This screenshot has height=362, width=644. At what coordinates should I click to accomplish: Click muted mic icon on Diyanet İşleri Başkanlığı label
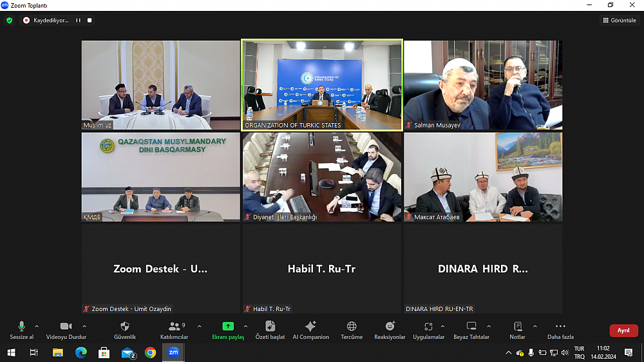tap(248, 217)
